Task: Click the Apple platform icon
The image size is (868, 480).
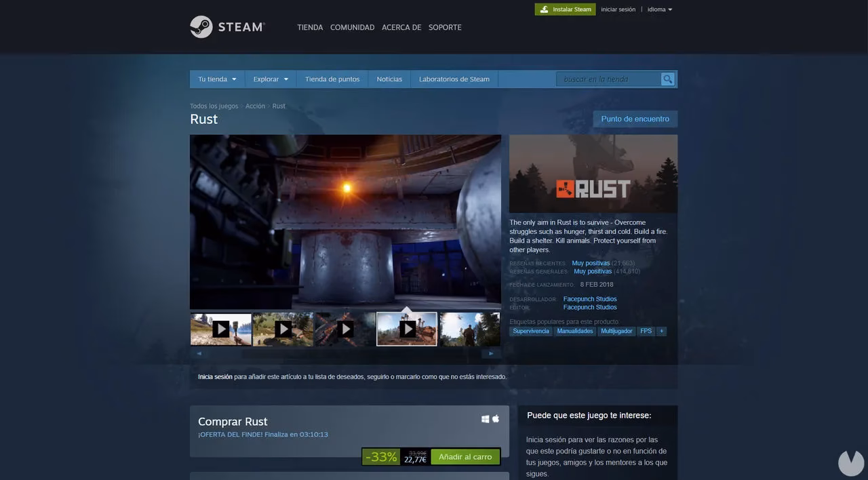Action: [496, 419]
